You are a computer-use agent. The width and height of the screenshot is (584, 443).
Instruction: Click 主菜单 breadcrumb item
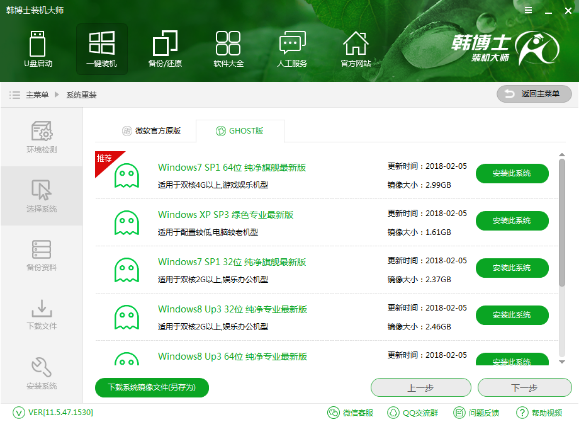[x=37, y=95]
